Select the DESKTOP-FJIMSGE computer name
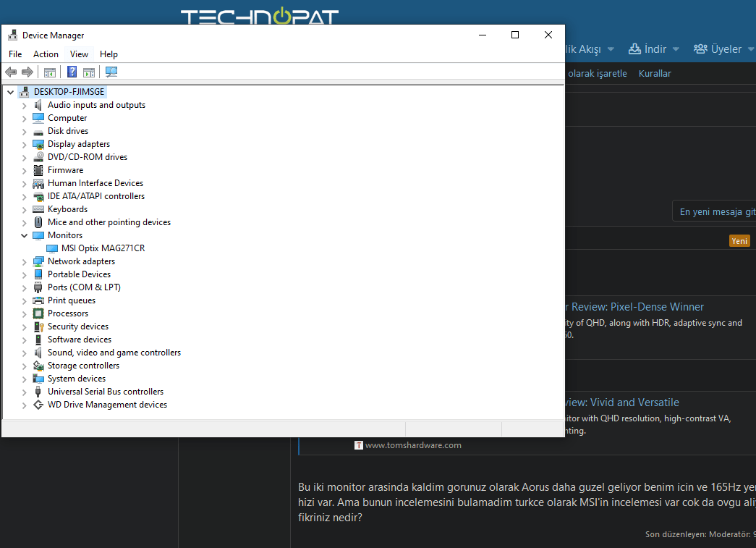The image size is (756, 548). [x=69, y=92]
